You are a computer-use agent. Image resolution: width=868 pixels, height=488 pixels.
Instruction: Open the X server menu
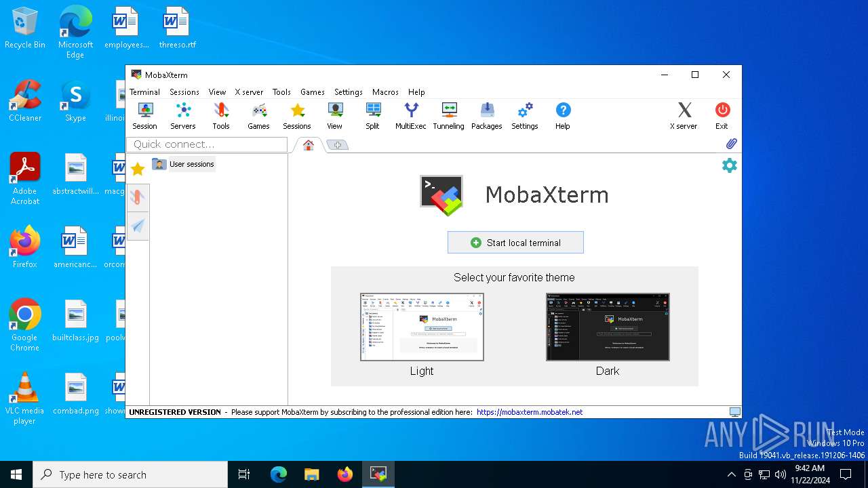[x=249, y=92]
